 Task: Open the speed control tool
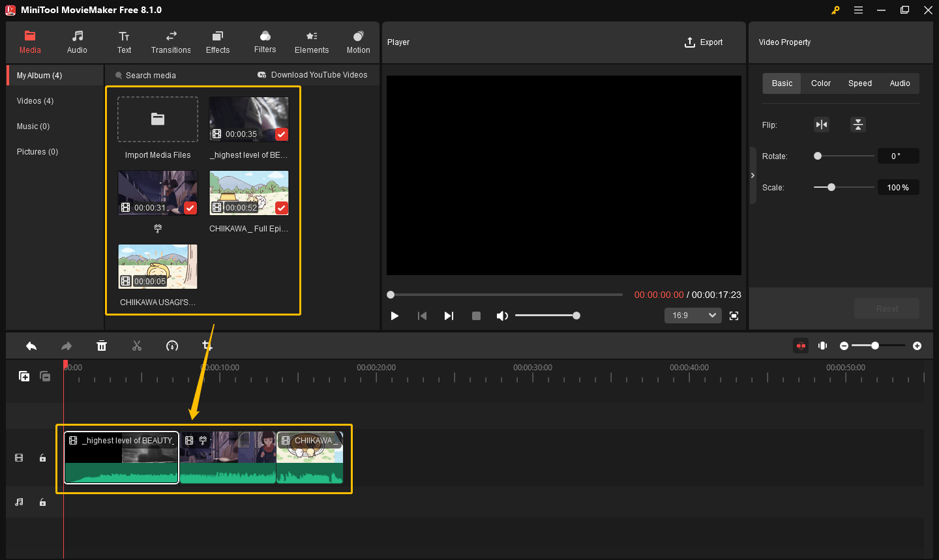[172, 346]
